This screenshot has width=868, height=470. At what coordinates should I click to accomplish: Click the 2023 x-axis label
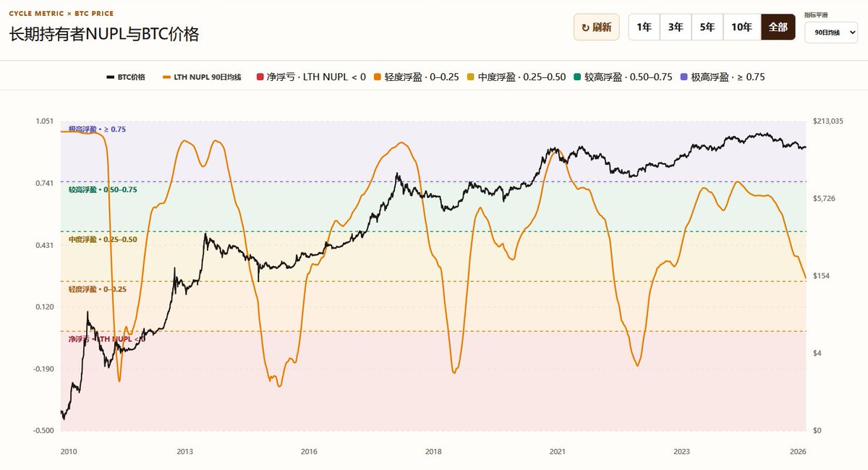tap(681, 451)
